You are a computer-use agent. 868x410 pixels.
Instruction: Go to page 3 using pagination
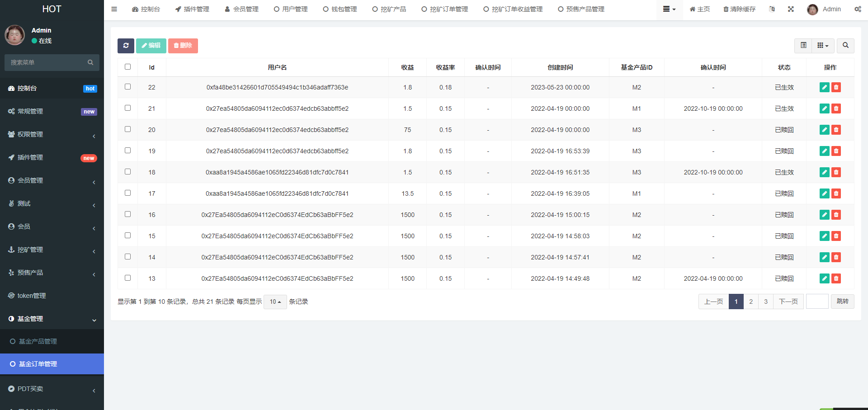tap(765, 302)
